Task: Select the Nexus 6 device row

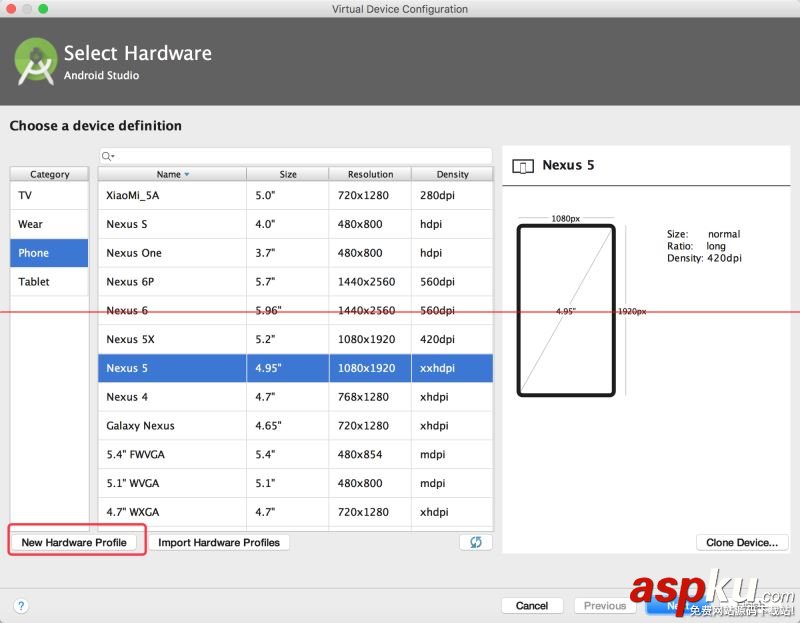Action: (295, 310)
